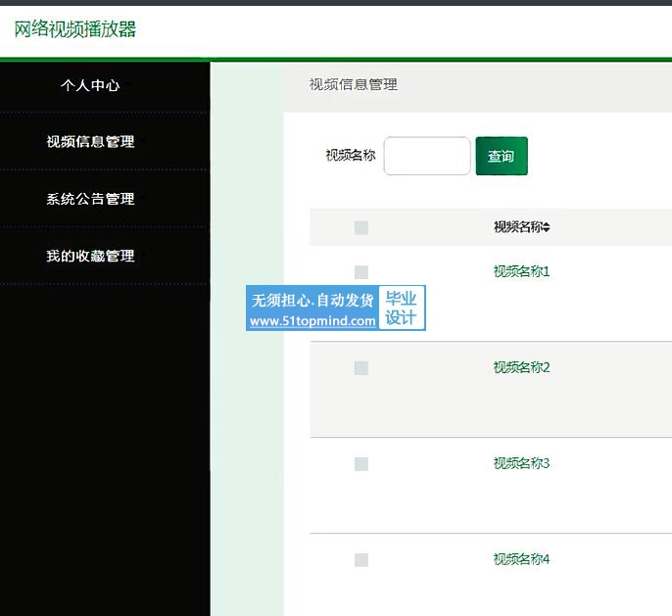The image size is (672, 616).
Task: Enable the checkbox next to 视频名称4
Action: 361,560
